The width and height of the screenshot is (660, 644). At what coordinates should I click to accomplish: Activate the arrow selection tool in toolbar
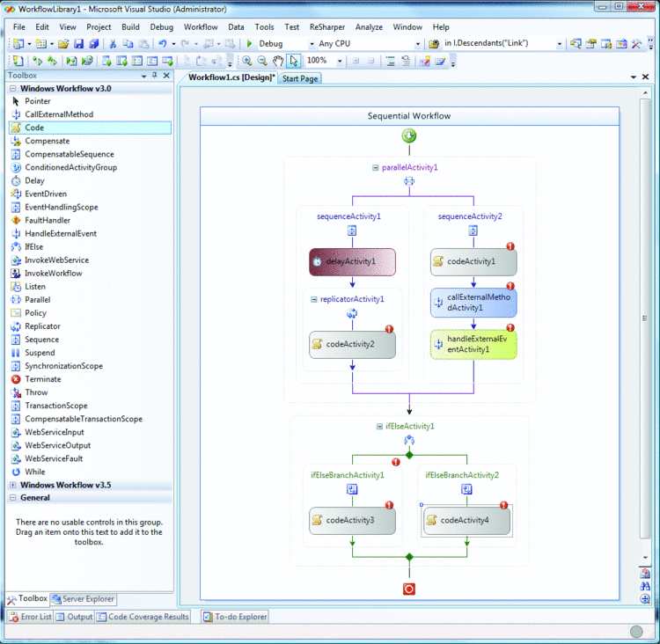293,61
